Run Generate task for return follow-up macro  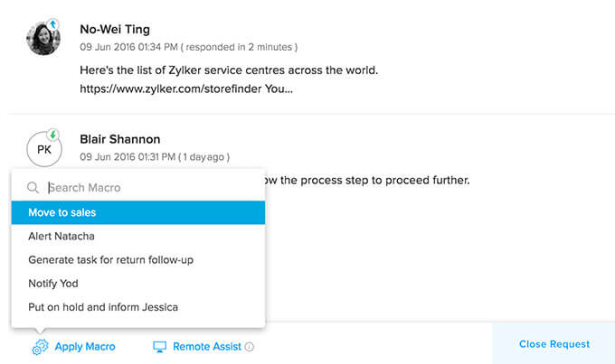pyautogui.click(x=110, y=260)
